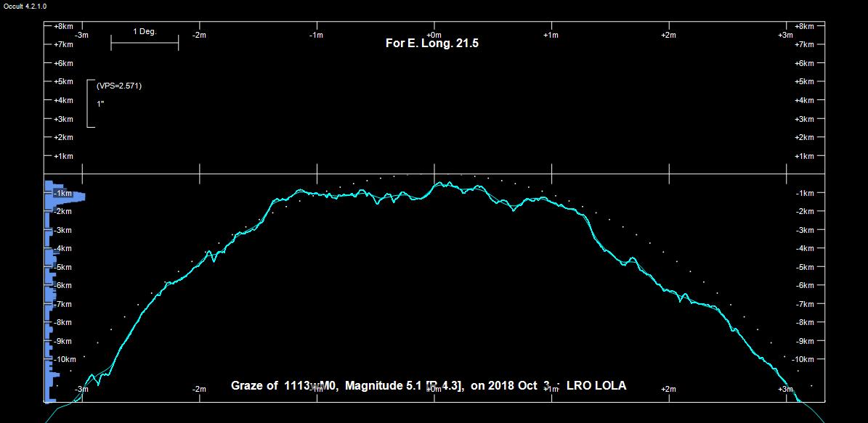
Task: Click the -1m marker on the top axis
Action: click(x=316, y=35)
